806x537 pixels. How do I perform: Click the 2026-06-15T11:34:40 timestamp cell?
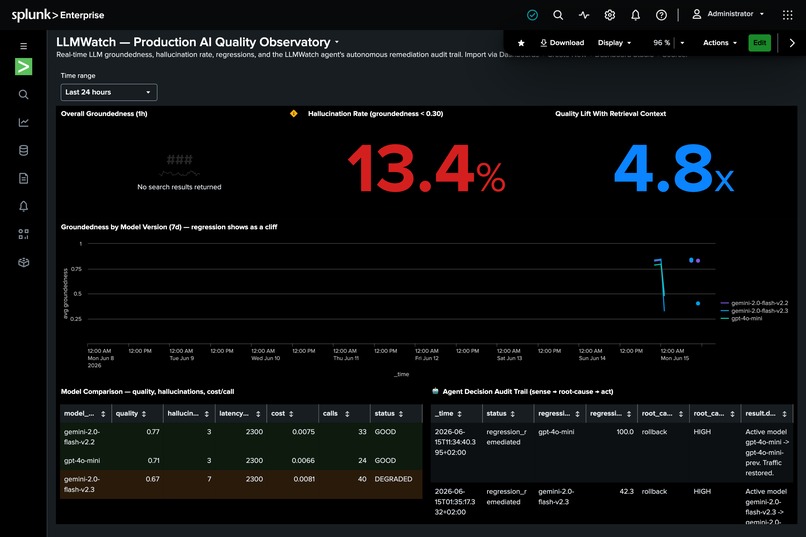[455, 442]
